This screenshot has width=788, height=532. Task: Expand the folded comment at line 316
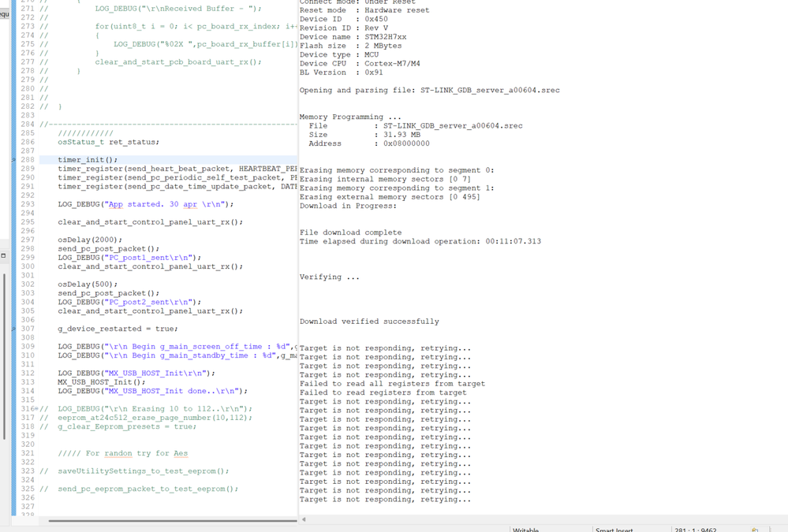tap(36, 409)
